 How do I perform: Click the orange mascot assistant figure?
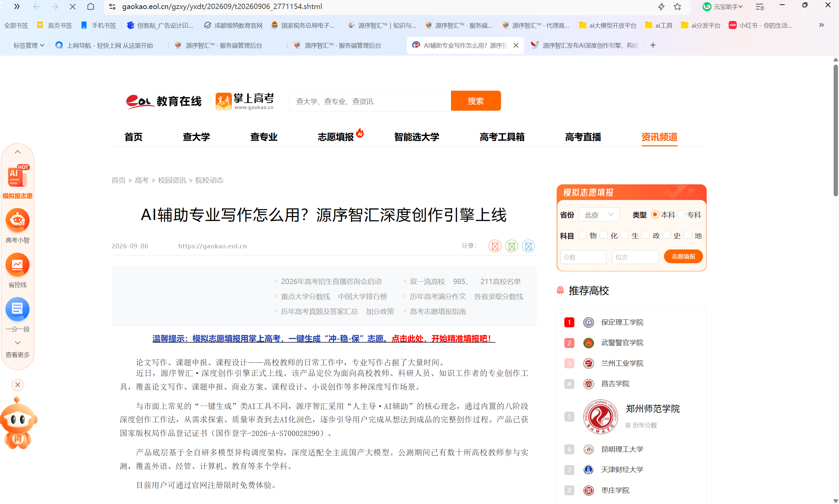pos(18,423)
